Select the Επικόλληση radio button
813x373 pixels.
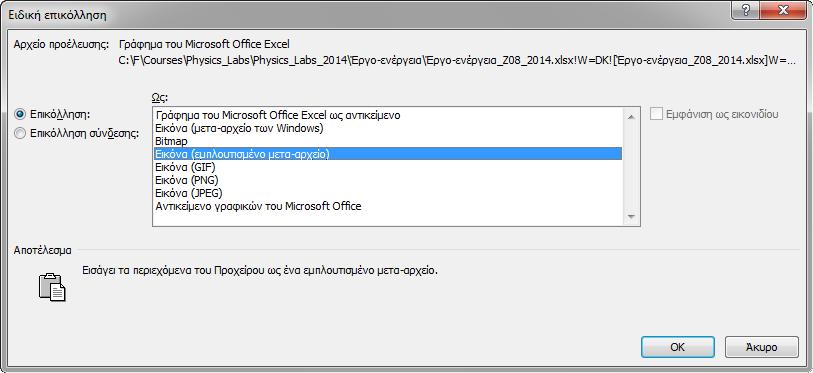click(x=20, y=114)
